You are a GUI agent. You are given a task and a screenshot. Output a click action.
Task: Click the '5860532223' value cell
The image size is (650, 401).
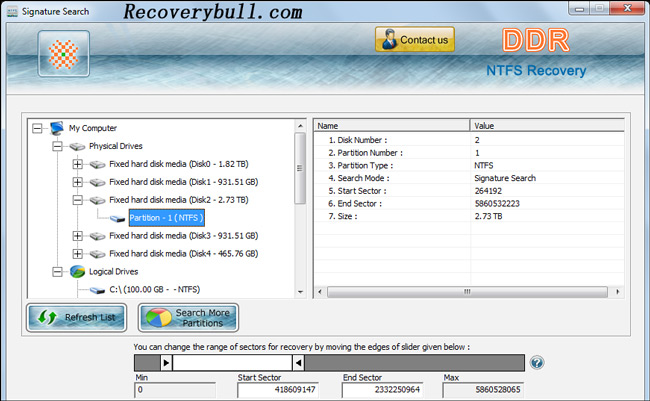click(497, 204)
